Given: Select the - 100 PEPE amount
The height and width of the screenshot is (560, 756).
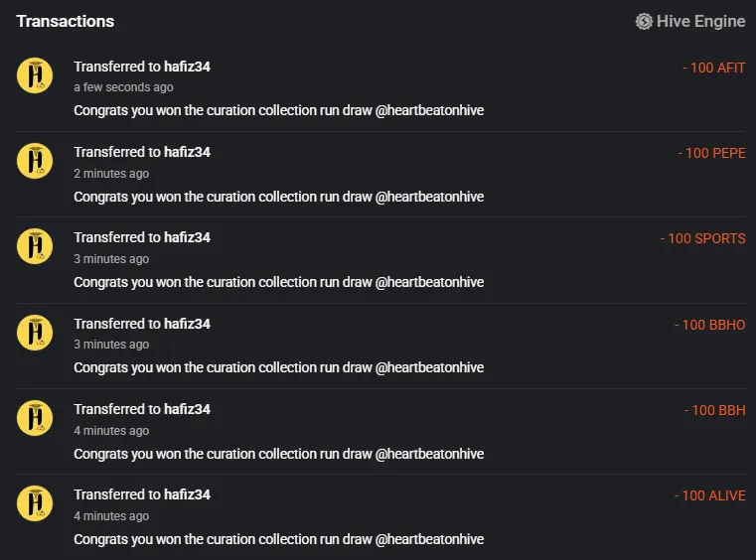Looking at the screenshot, I should tap(711, 153).
